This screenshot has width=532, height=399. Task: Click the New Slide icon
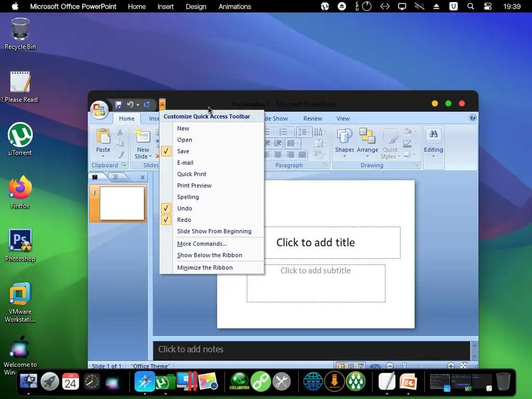142,137
